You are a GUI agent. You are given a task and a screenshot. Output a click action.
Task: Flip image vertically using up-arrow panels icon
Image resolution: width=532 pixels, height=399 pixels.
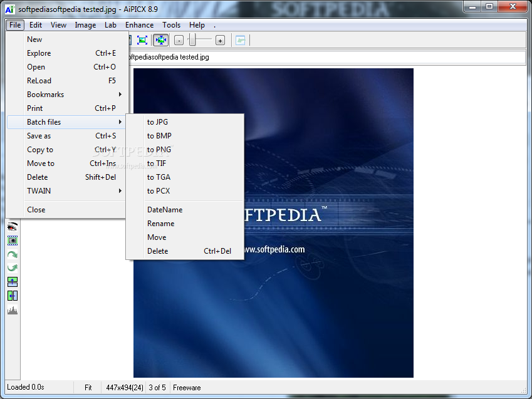click(x=13, y=282)
